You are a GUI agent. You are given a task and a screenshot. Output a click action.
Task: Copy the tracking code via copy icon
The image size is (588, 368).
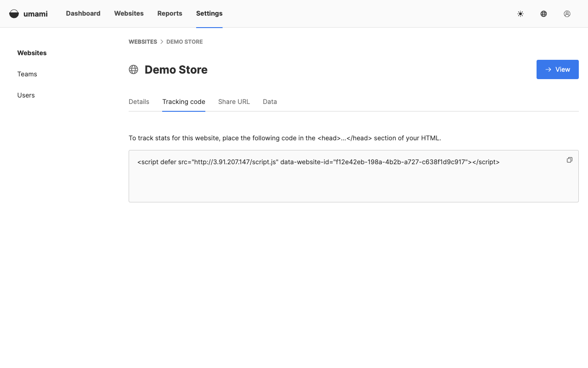coord(570,160)
